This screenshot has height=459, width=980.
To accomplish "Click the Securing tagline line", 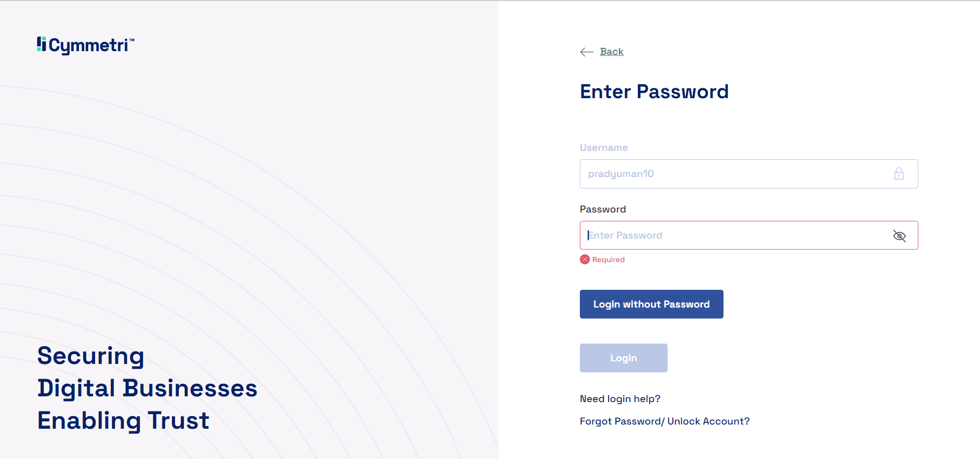I will click(x=91, y=356).
